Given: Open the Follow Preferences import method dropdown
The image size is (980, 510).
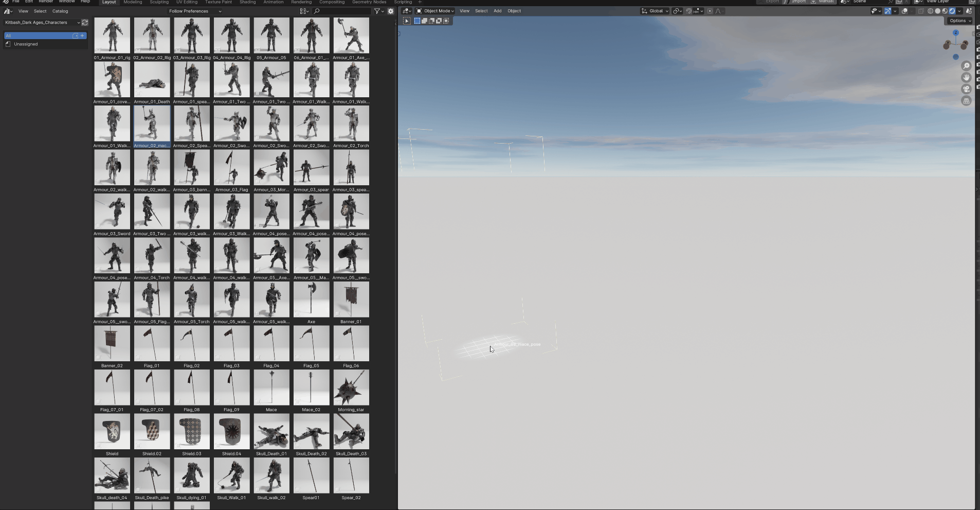Looking at the screenshot, I should (195, 11).
